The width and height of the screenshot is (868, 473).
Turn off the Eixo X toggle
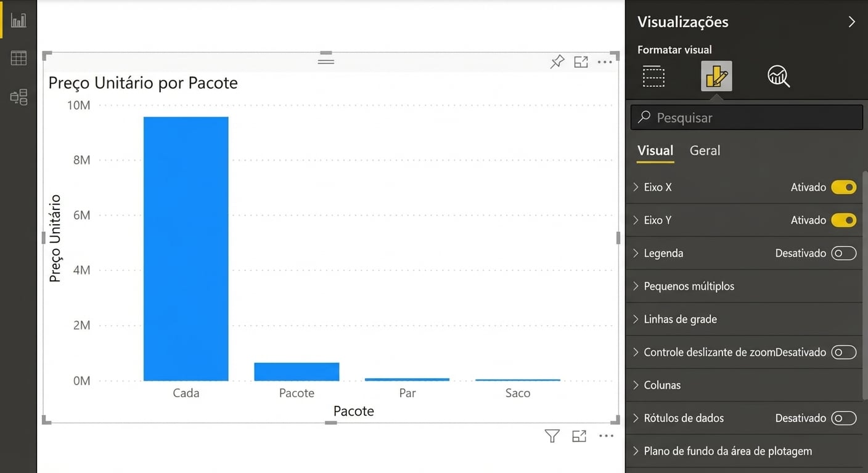click(843, 187)
